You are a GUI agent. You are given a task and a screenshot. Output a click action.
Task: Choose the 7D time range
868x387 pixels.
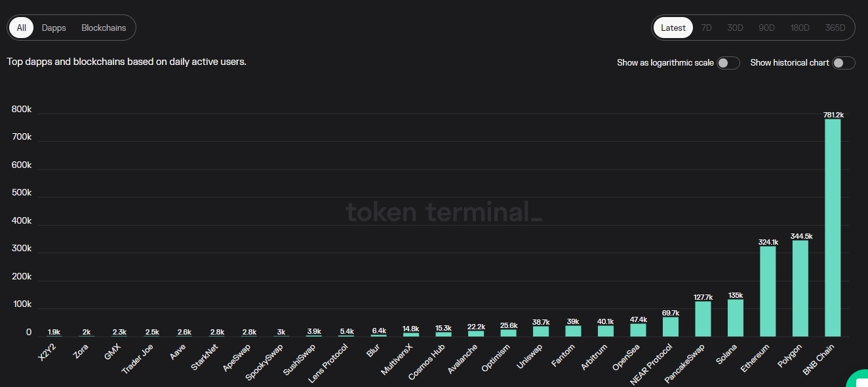[707, 28]
